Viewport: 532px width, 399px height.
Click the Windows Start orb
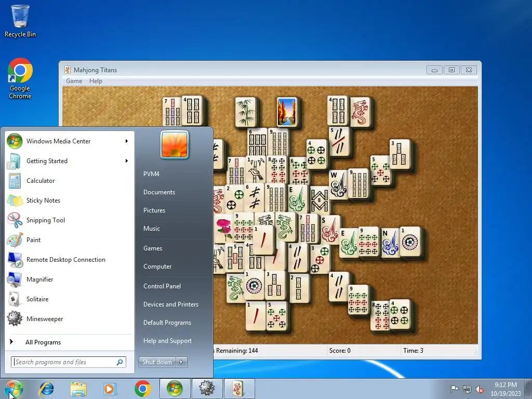click(x=14, y=389)
